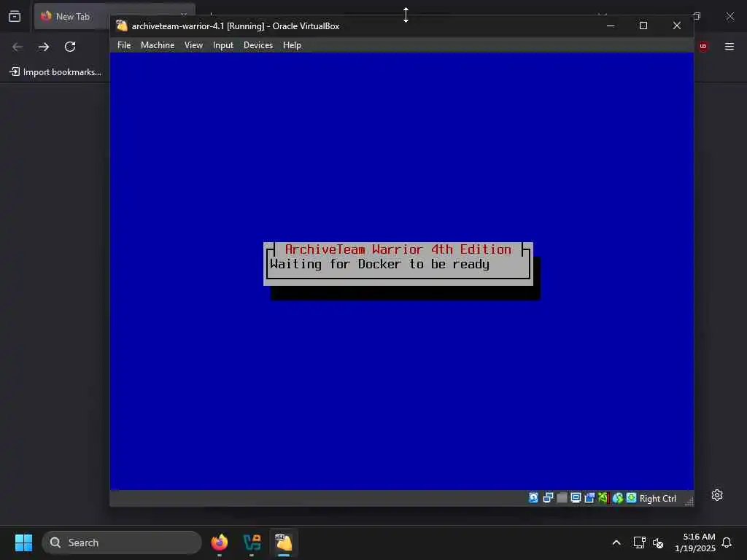Open New Tab personalize gear icon
This screenshot has width=747, height=560.
tap(717, 495)
